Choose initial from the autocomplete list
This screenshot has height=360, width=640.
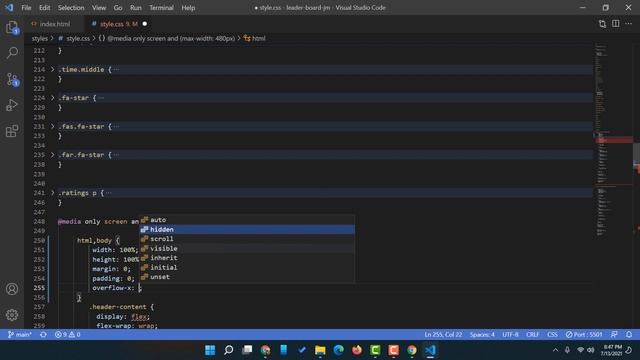[x=247, y=267]
